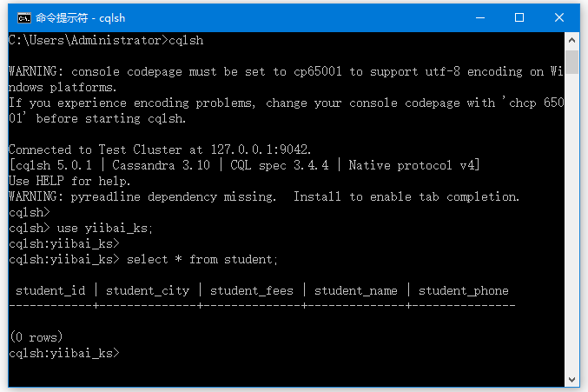
Task: Maximize the cqlsh command prompt window
Action: click(x=519, y=17)
